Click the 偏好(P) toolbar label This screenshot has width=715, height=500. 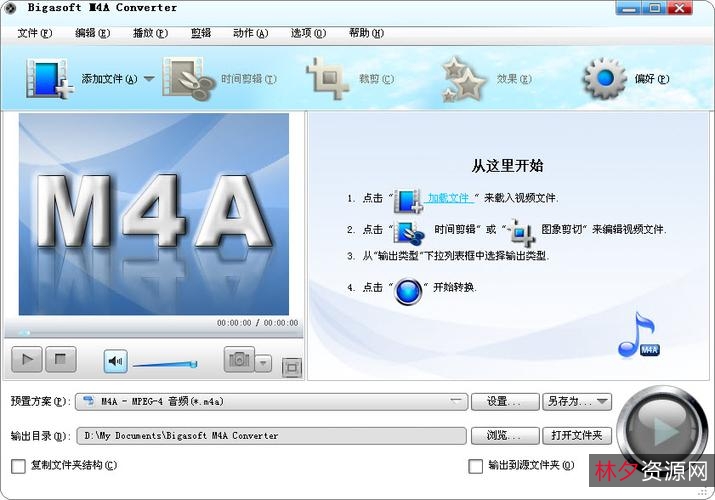click(652, 79)
